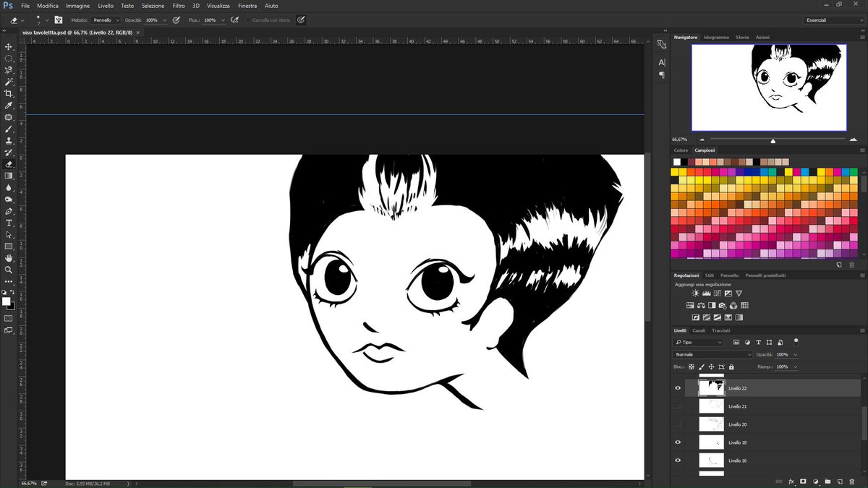Open the Immagine menu

point(77,5)
